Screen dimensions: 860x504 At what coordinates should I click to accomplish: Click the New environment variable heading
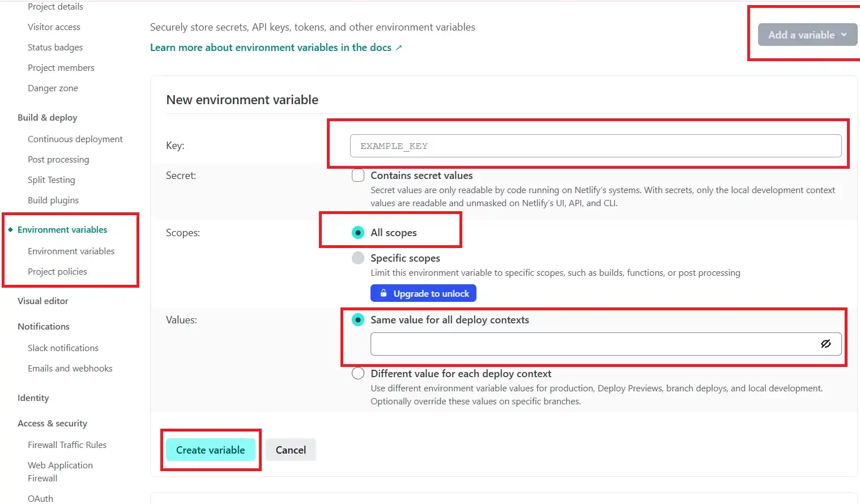tap(242, 100)
